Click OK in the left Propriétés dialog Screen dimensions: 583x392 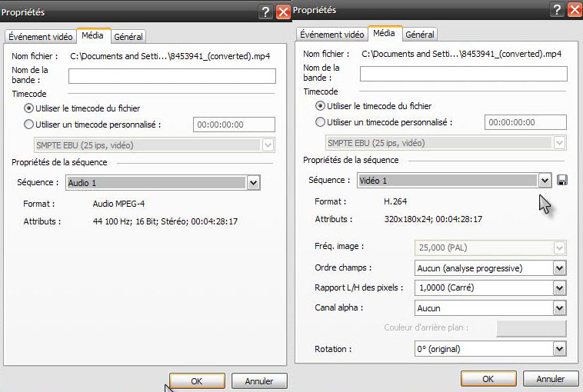[197, 381]
